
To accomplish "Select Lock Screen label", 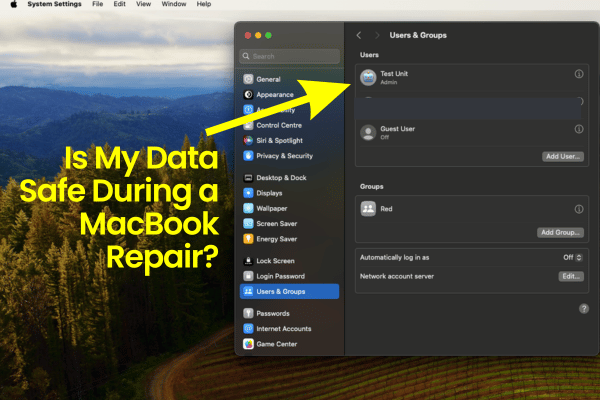I will click(x=275, y=261).
